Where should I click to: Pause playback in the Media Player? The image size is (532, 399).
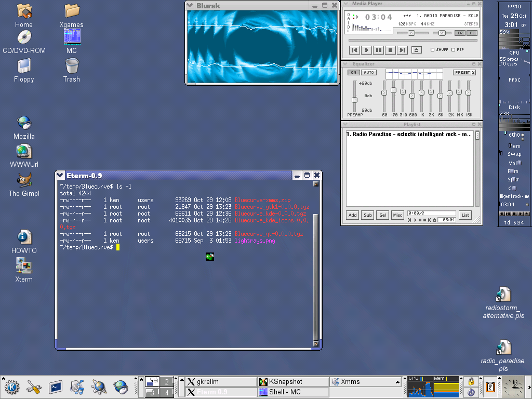(x=378, y=50)
